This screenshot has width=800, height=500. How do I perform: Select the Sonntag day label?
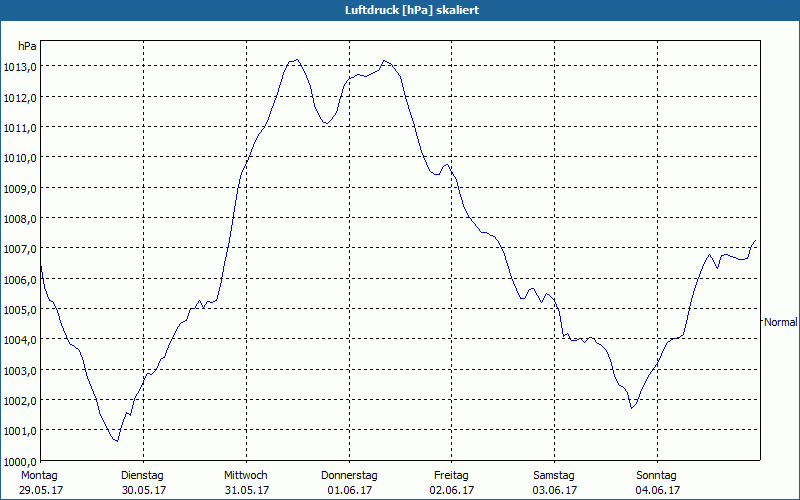tap(657, 476)
